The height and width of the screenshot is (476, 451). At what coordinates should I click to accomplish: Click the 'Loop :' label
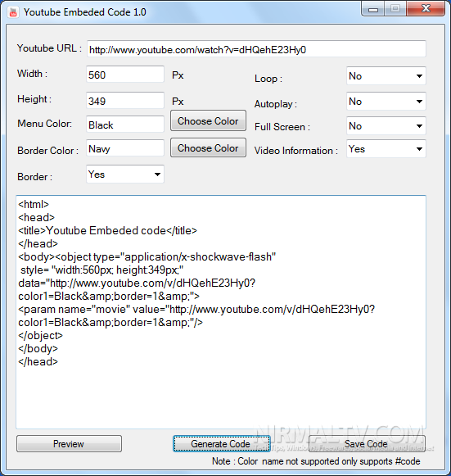tap(268, 79)
